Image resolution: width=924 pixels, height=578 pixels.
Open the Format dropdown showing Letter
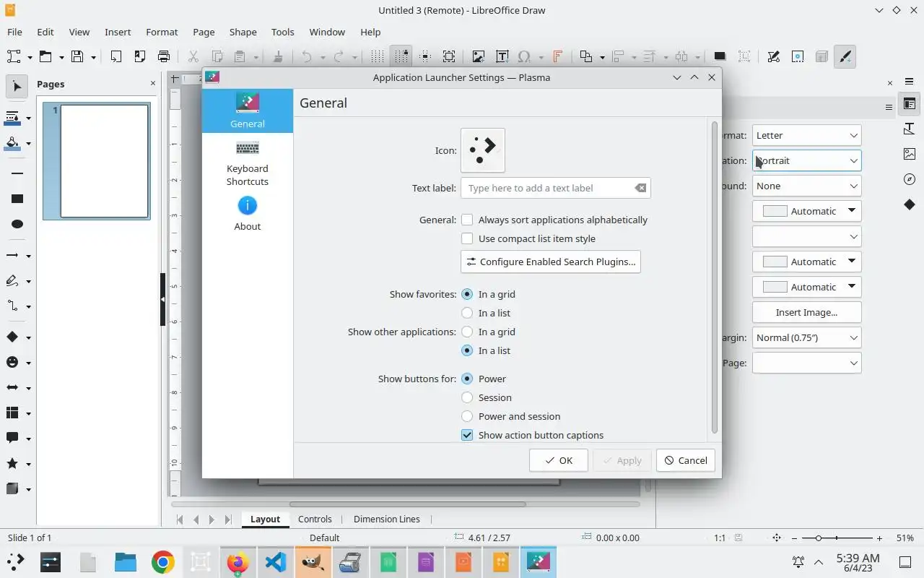tap(806, 135)
